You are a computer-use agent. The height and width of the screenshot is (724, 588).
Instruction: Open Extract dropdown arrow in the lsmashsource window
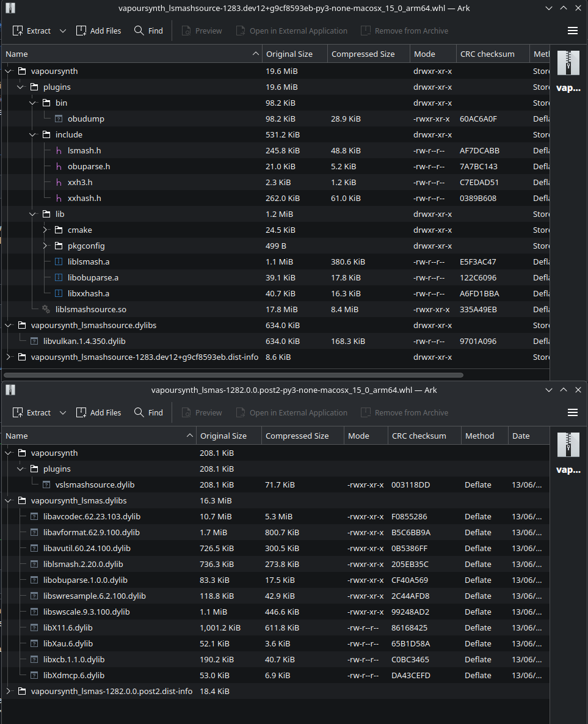tap(63, 31)
